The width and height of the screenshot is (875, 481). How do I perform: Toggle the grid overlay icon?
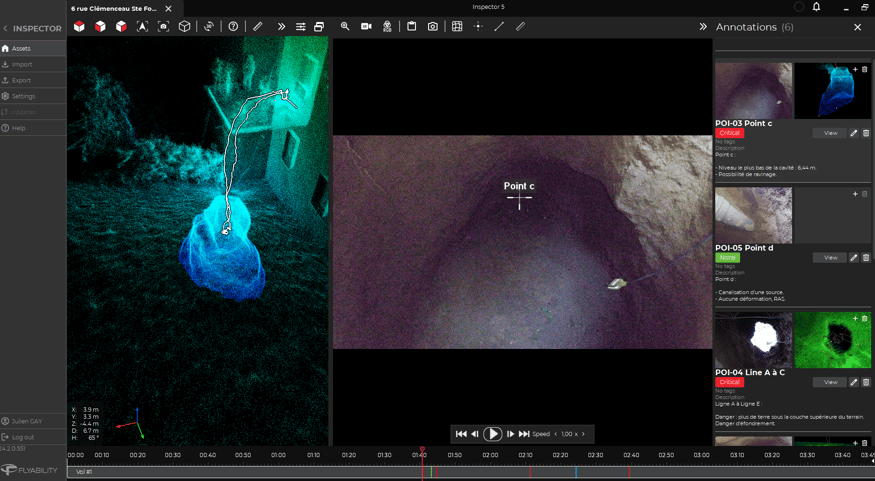[457, 26]
